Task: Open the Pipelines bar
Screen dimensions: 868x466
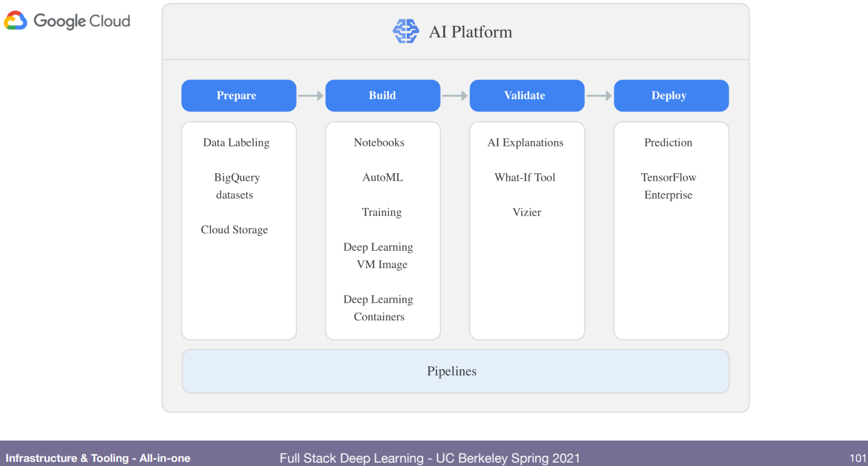Action: click(455, 371)
